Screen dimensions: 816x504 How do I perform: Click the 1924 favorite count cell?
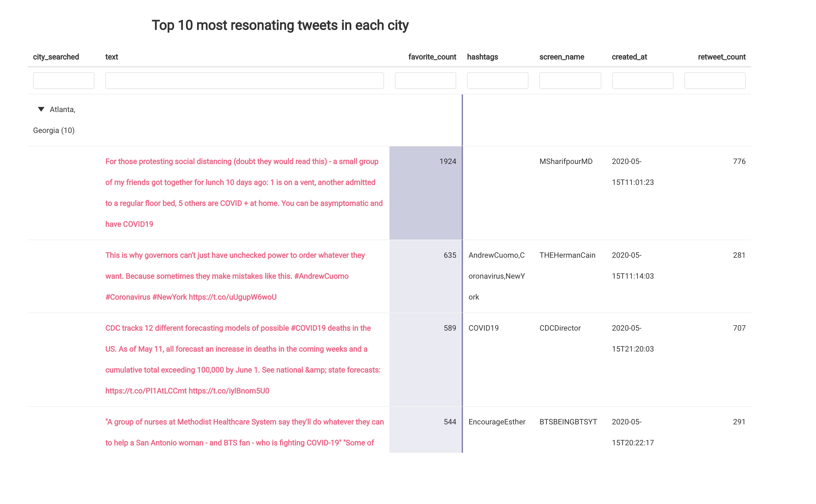click(x=447, y=162)
